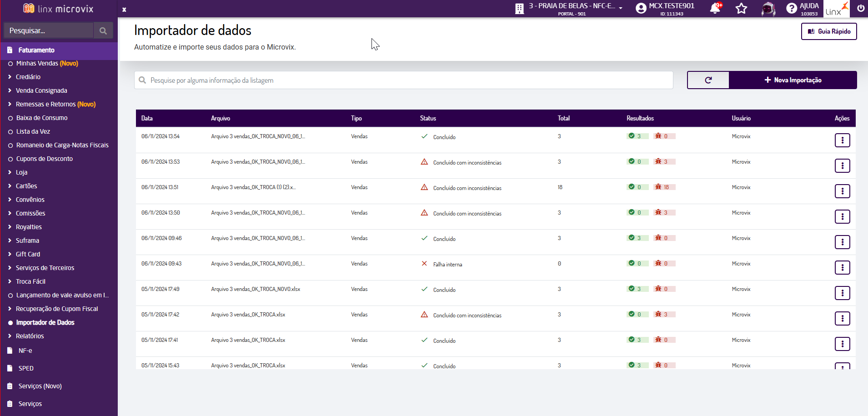868x416 pixels.
Task: Open actions menu for Falha interna row
Action: tap(842, 267)
